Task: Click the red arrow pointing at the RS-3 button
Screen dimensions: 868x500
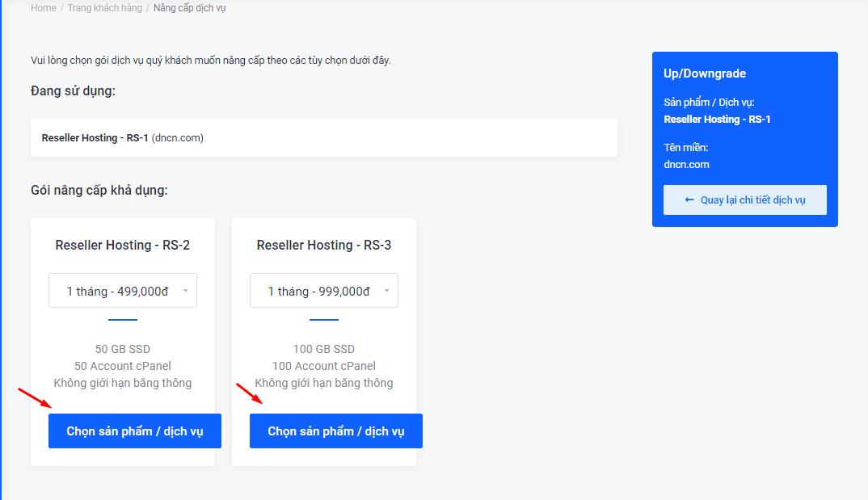Action: click(250, 393)
